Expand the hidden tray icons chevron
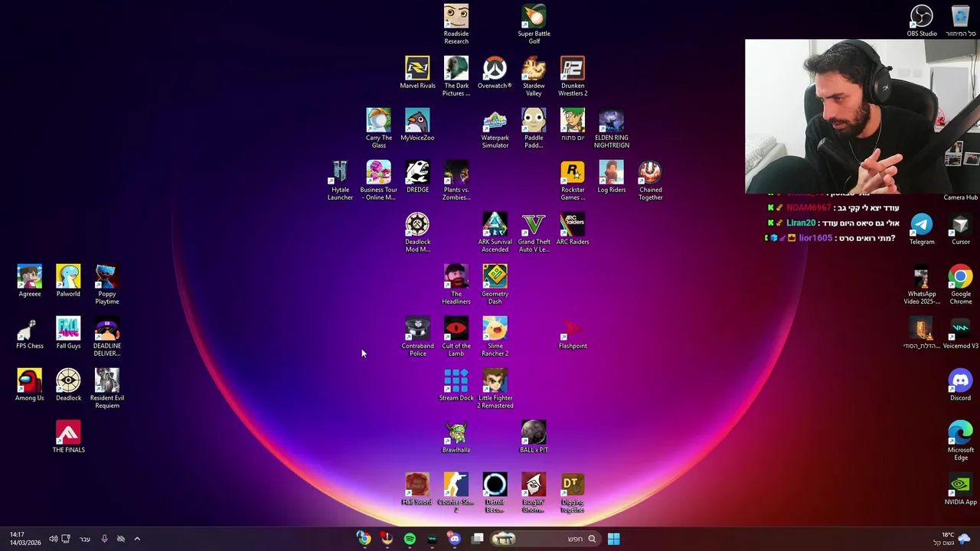This screenshot has height=551, width=980. pos(137,539)
